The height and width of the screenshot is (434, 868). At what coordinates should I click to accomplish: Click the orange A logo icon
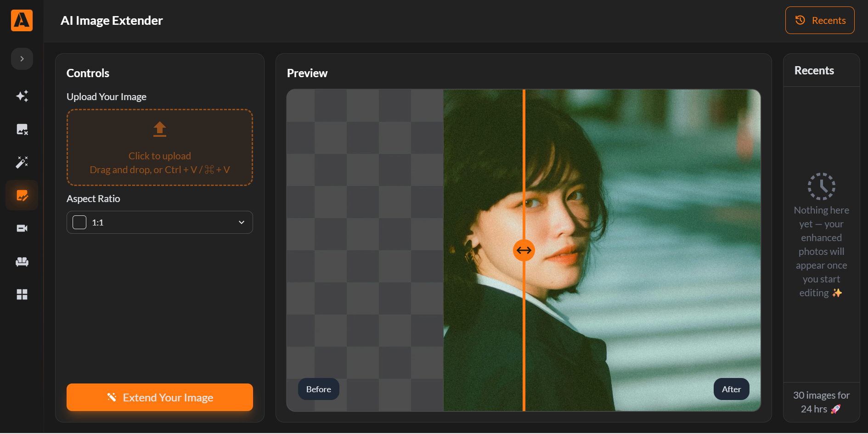(x=22, y=20)
